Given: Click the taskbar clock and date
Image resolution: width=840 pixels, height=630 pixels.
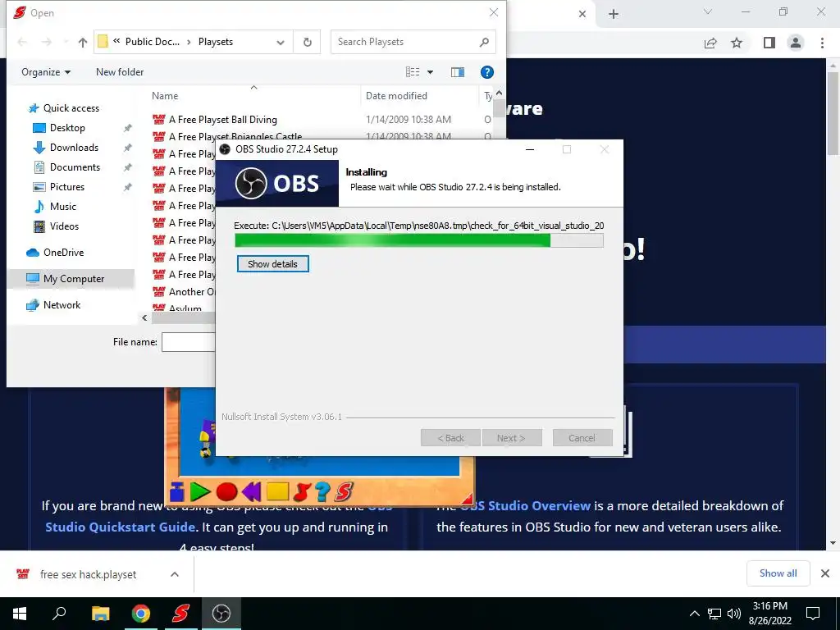Looking at the screenshot, I should pos(769,614).
